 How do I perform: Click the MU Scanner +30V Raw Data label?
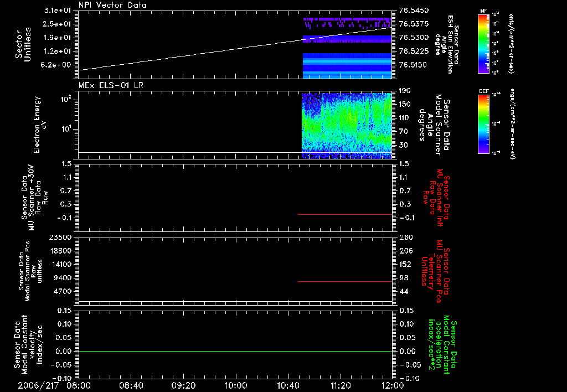pyautogui.click(x=34, y=198)
